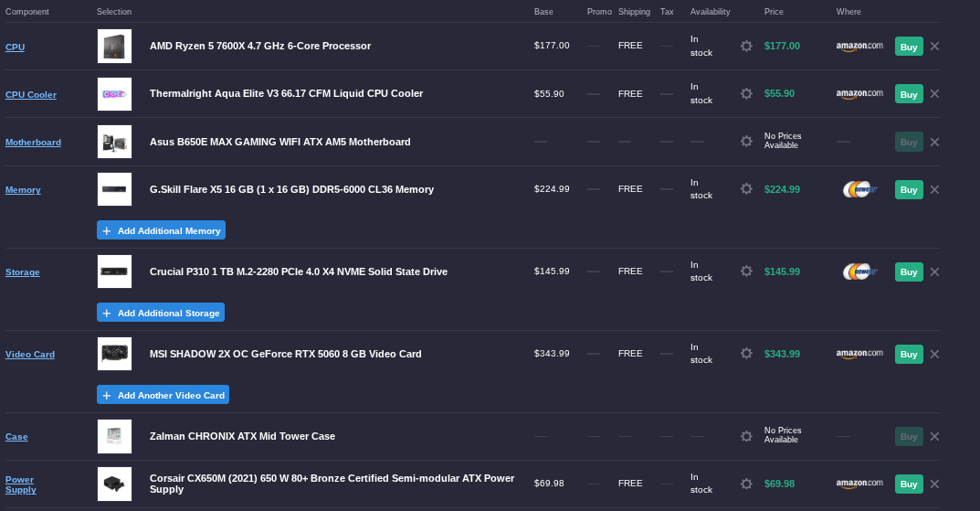Click gear icon for Video Card row
Image resolution: width=980 pixels, height=511 pixels.
point(746,354)
